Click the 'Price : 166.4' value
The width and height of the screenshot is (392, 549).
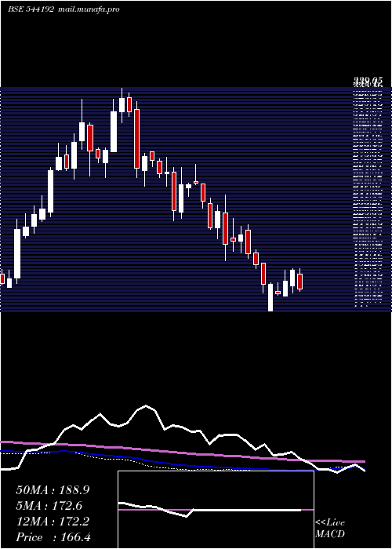pyautogui.click(x=53, y=537)
